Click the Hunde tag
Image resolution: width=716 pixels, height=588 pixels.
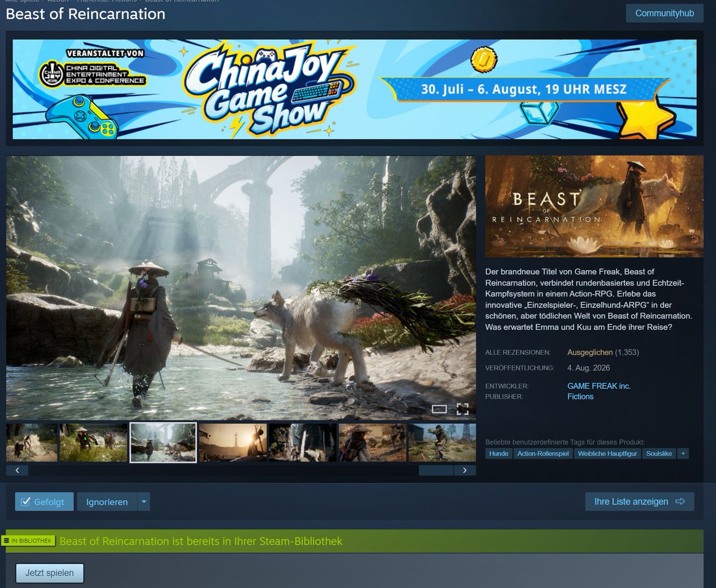499,454
